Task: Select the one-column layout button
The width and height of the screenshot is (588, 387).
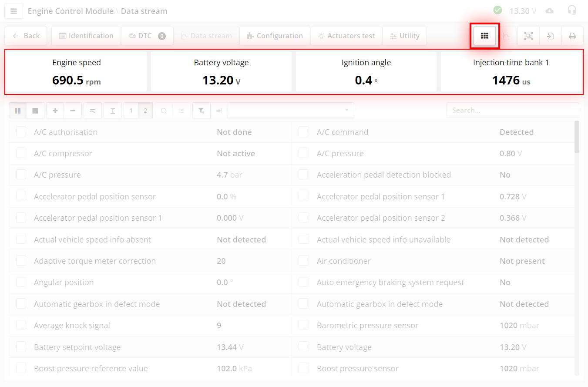Action: (x=131, y=111)
